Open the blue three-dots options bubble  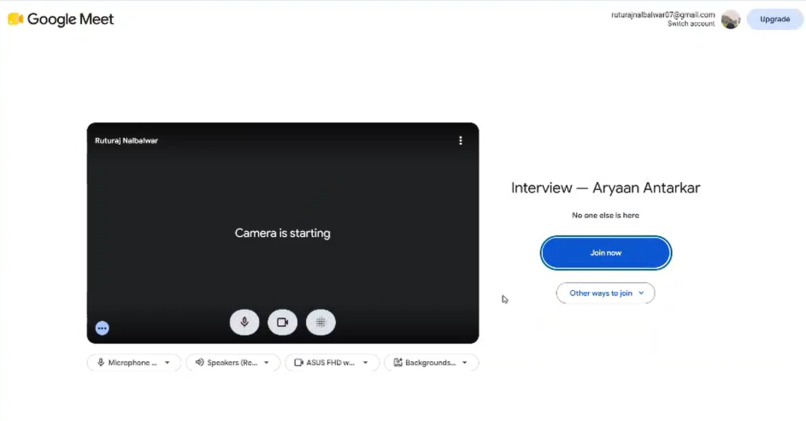102,328
